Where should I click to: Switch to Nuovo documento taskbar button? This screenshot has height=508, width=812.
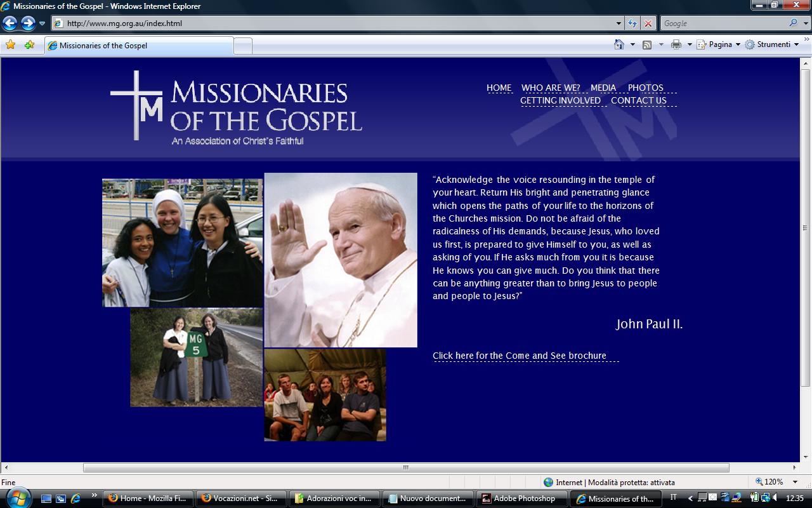428,498
